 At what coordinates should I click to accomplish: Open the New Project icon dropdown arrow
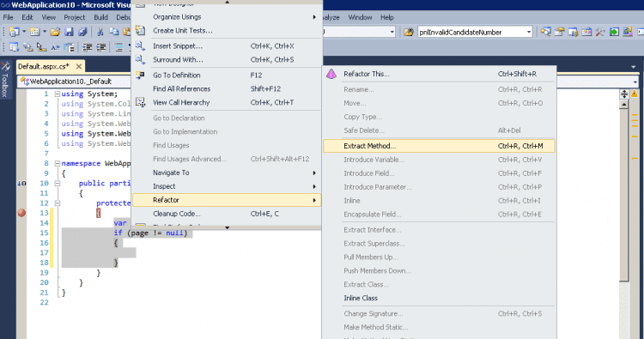(x=24, y=32)
